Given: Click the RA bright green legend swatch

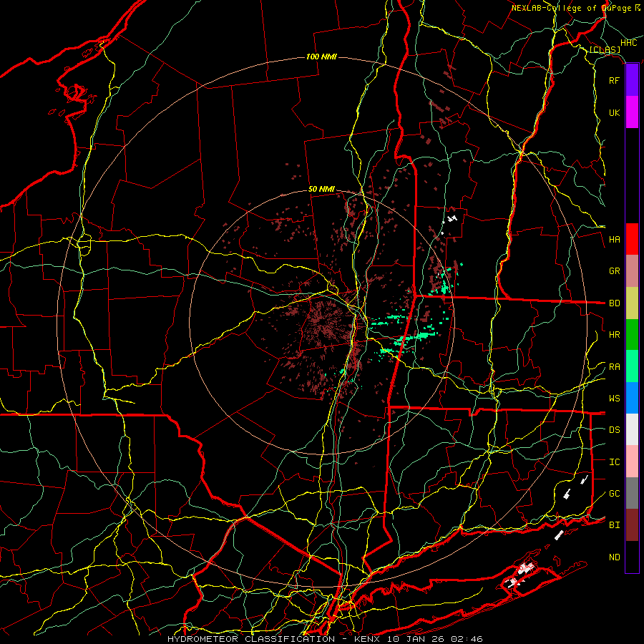Looking at the screenshot, I should [x=632, y=366].
